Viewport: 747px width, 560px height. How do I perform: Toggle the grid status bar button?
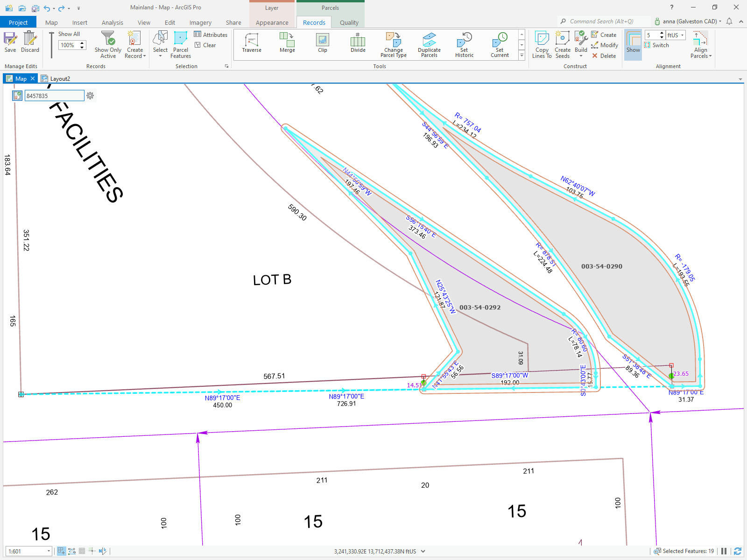point(82,551)
